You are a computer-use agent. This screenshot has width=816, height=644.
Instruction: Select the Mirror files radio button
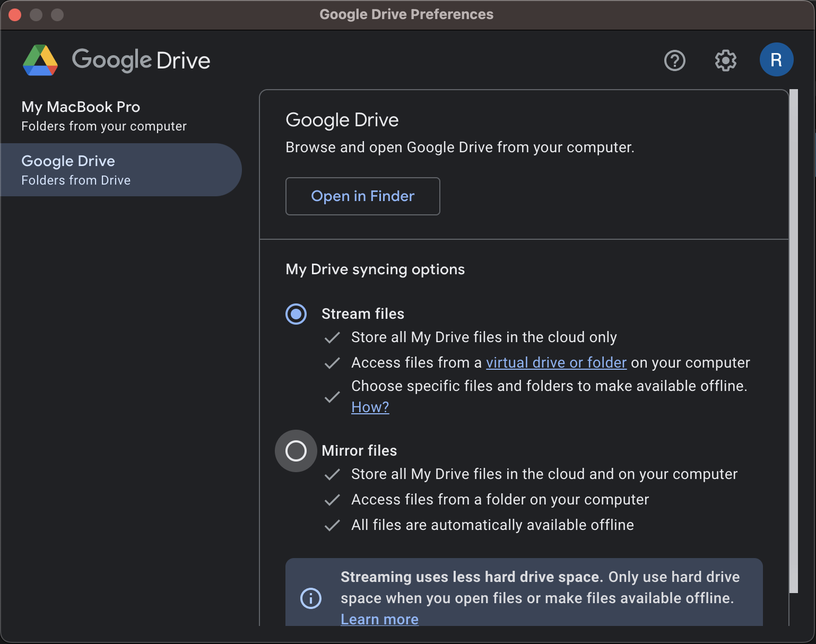click(296, 451)
